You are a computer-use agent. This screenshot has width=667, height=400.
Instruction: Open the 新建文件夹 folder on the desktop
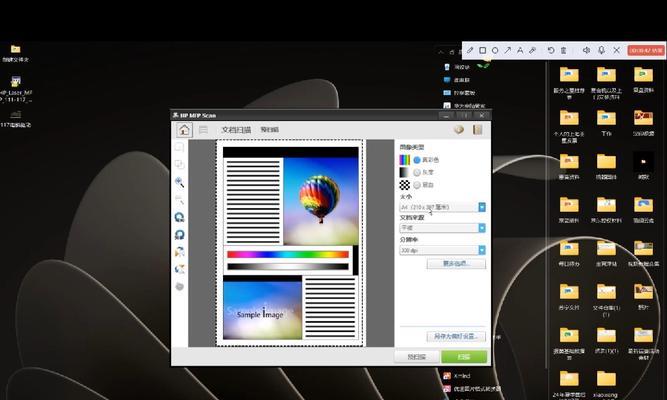pos(16,54)
